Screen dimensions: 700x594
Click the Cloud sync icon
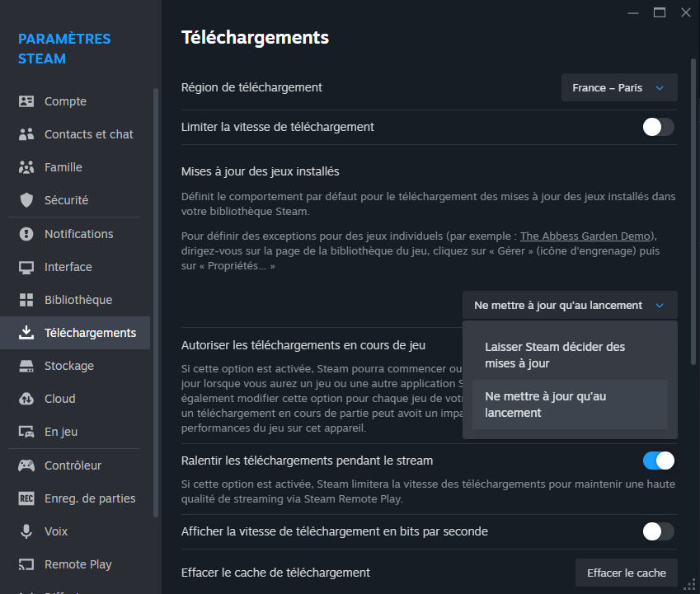[x=26, y=399]
